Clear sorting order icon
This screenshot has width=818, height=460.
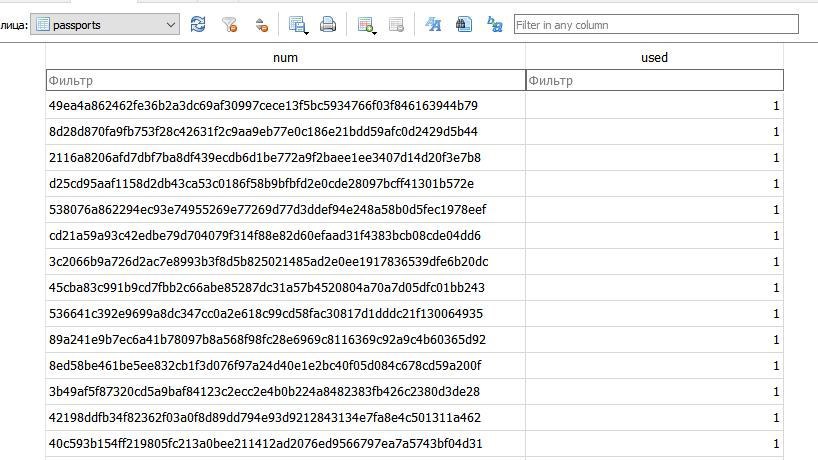tap(261, 25)
